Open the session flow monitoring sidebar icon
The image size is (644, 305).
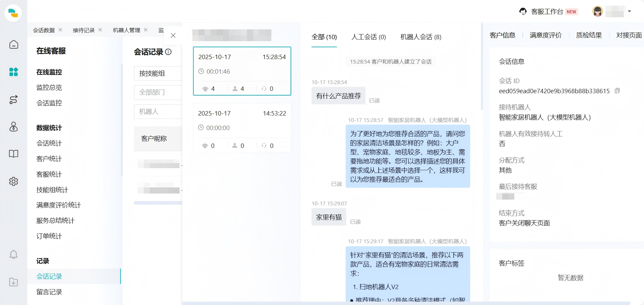point(14,100)
